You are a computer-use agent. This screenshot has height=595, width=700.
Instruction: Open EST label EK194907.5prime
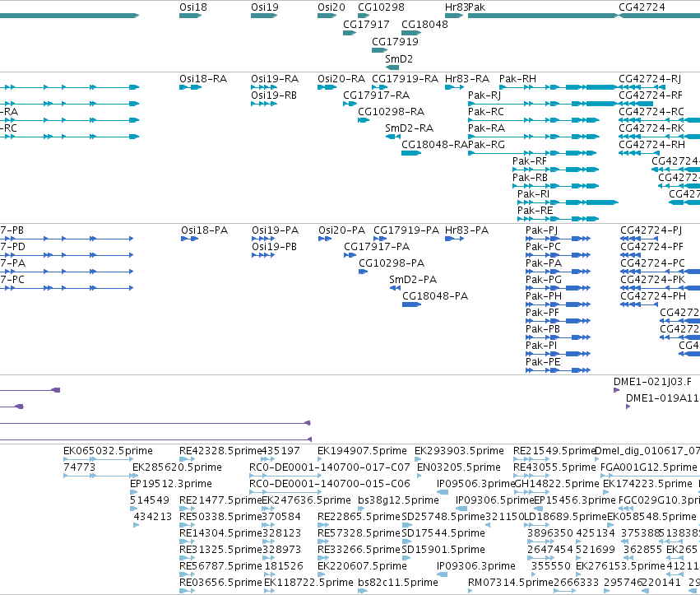(x=362, y=451)
